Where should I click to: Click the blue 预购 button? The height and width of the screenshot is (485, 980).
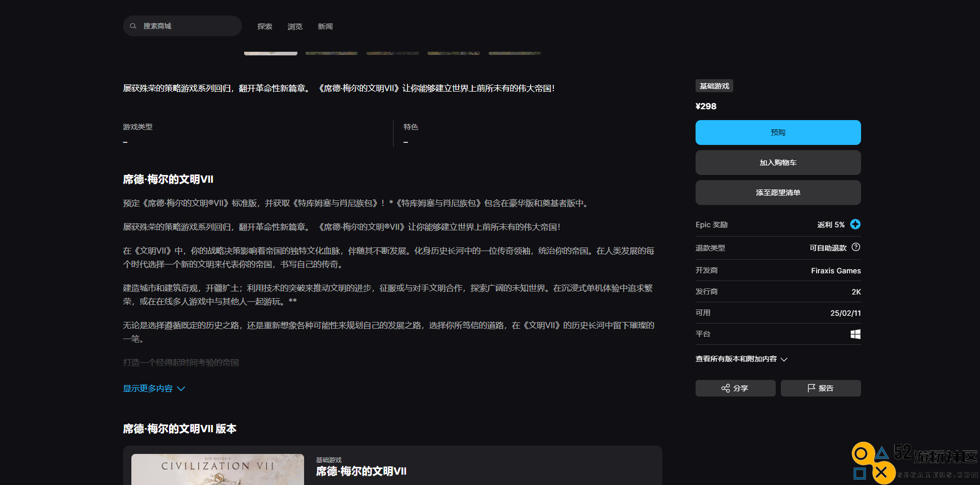pyautogui.click(x=778, y=133)
